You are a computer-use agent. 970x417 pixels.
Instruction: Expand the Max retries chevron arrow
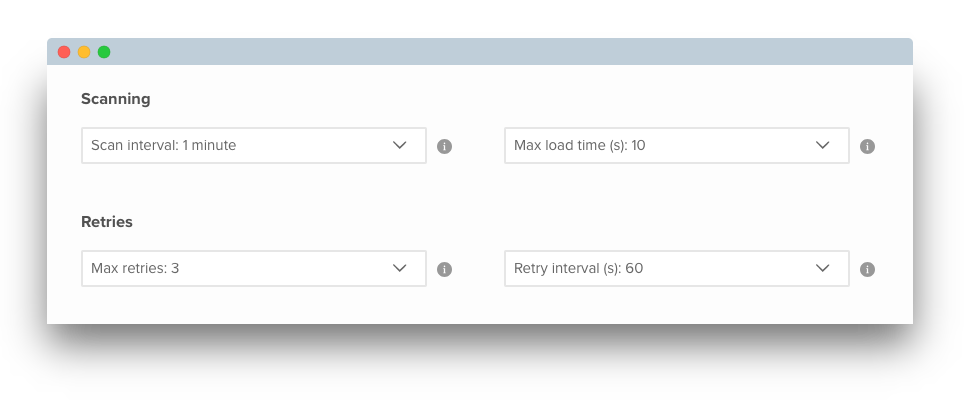(x=400, y=269)
